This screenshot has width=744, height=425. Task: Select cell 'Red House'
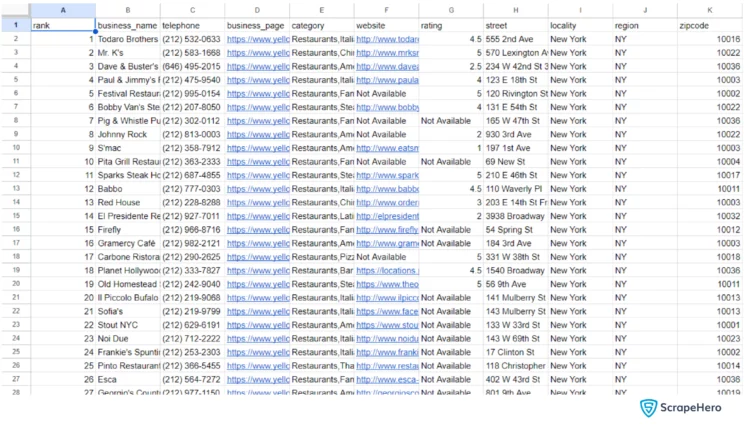click(128, 203)
